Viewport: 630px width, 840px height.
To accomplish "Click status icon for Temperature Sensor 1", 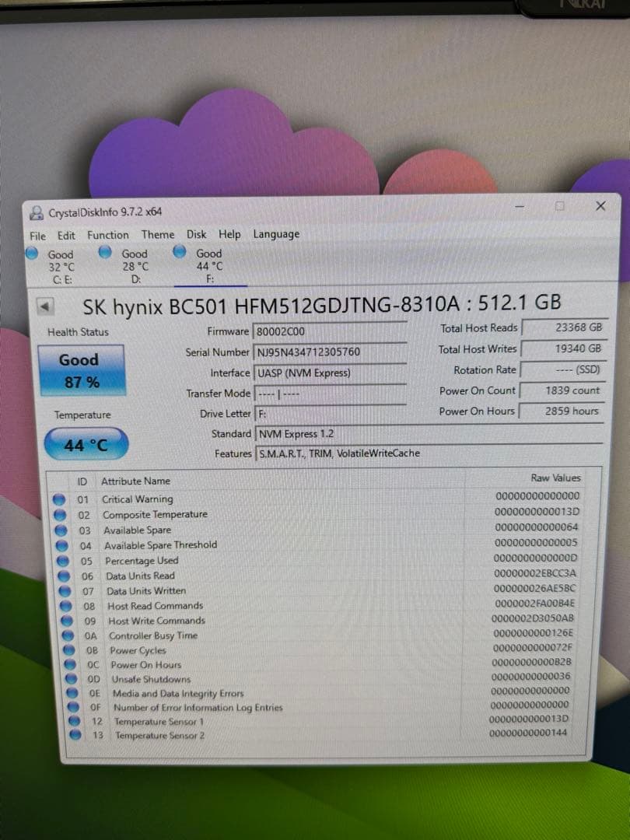I will click(75, 721).
